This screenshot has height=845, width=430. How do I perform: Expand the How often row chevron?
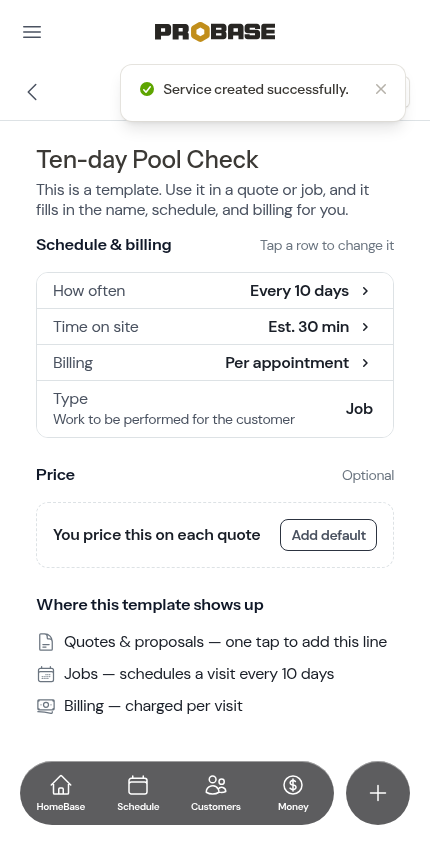pos(365,291)
